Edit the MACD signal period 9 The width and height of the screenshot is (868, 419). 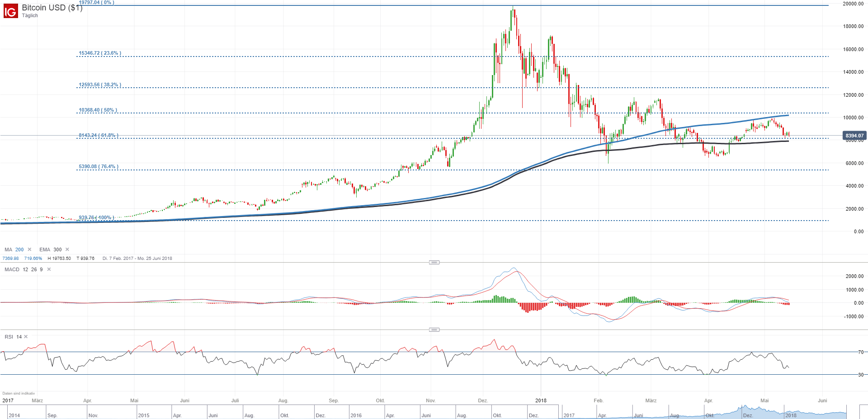tap(41, 269)
